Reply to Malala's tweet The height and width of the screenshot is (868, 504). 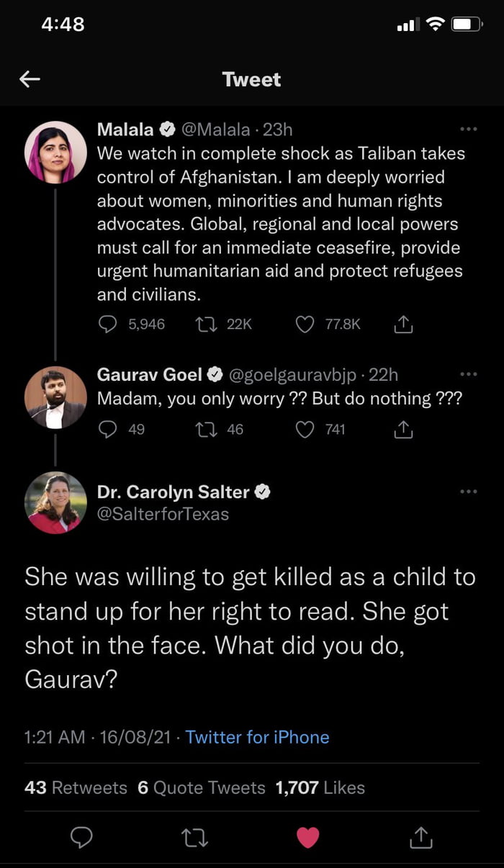pos(107,325)
